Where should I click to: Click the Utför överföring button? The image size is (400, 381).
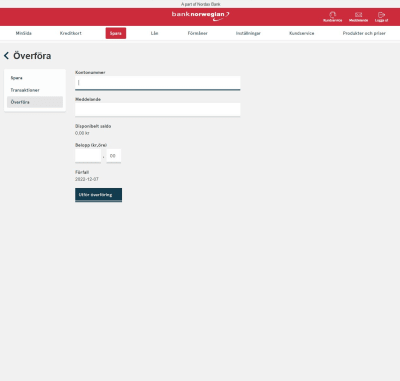pos(98,195)
